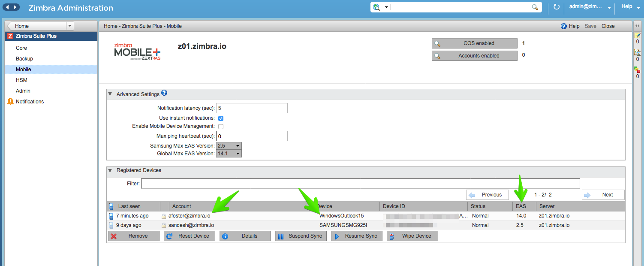Select HSM in the sidebar
The image size is (644, 266).
coord(22,80)
